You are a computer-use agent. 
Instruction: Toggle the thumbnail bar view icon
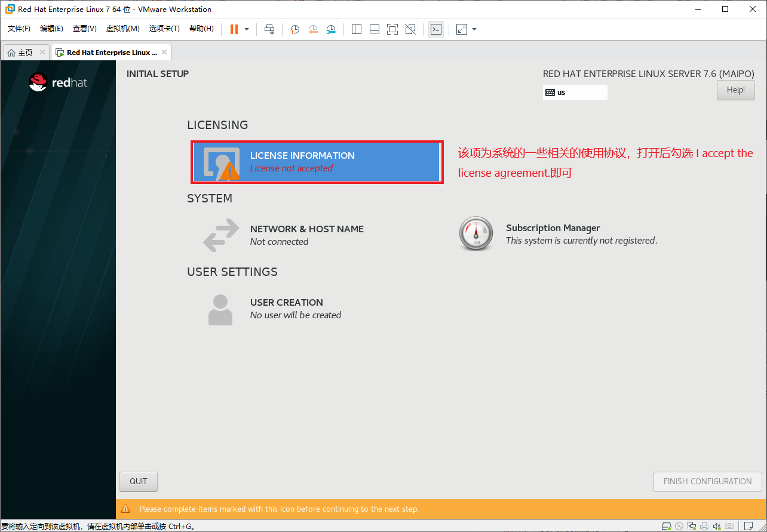pyautogui.click(x=375, y=29)
